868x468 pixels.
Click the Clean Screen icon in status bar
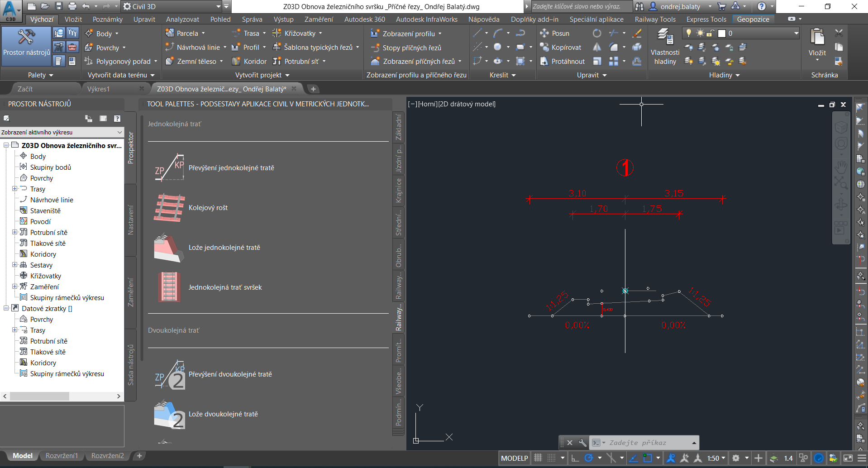pyautogui.click(x=848, y=458)
